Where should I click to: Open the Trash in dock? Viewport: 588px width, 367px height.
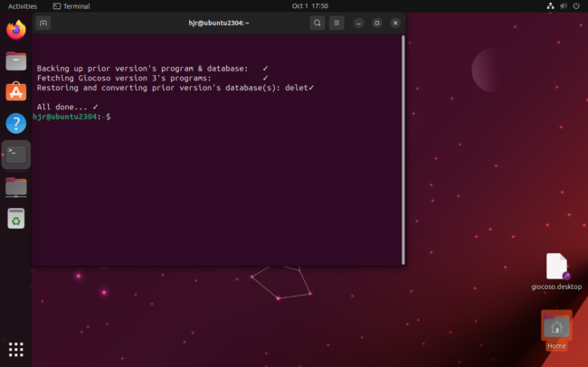(15, 218)
